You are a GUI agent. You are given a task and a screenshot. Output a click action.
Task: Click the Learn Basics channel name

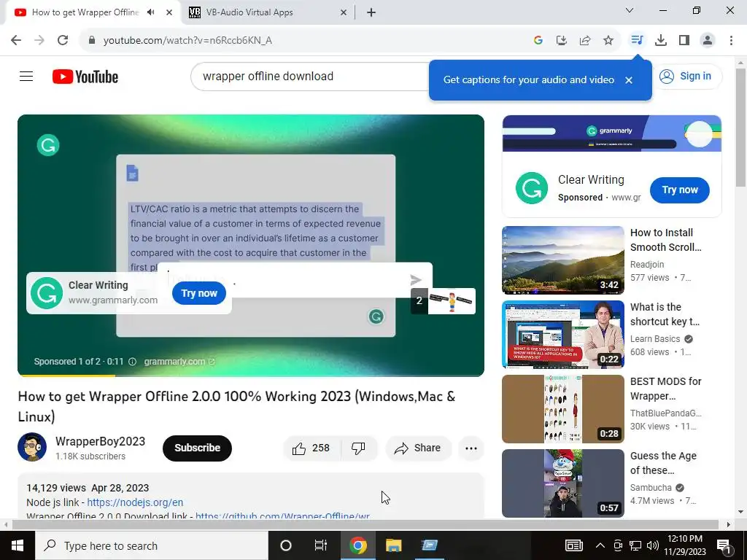pos(655,338)
